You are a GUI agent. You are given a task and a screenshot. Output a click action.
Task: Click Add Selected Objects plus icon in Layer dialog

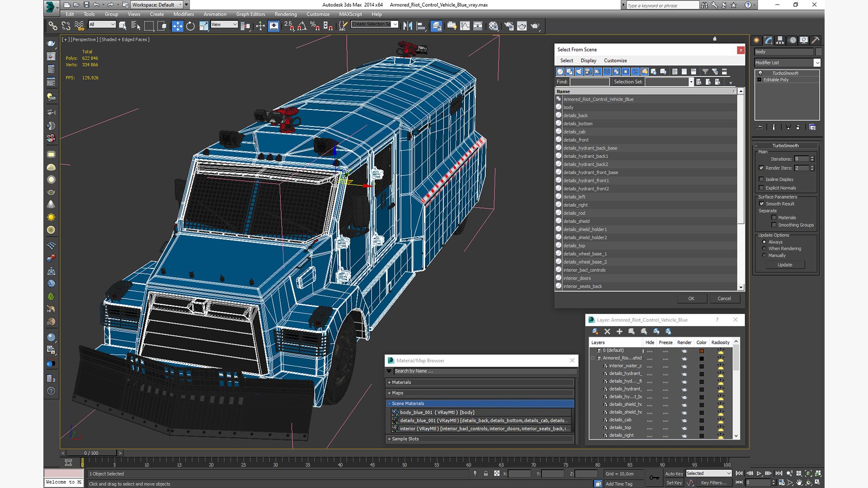tap(619, 332)
